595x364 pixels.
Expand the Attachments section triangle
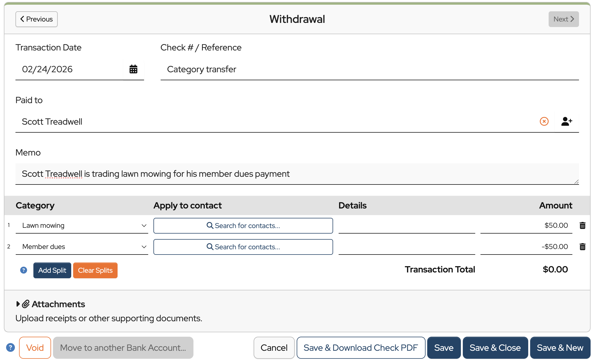tap(18, 304)
